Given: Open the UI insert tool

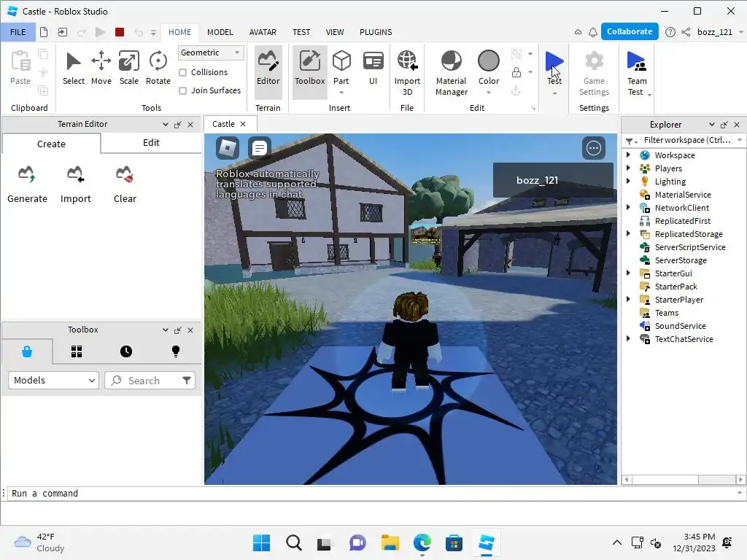Looking at the screenshot, I should click(373, 68).
